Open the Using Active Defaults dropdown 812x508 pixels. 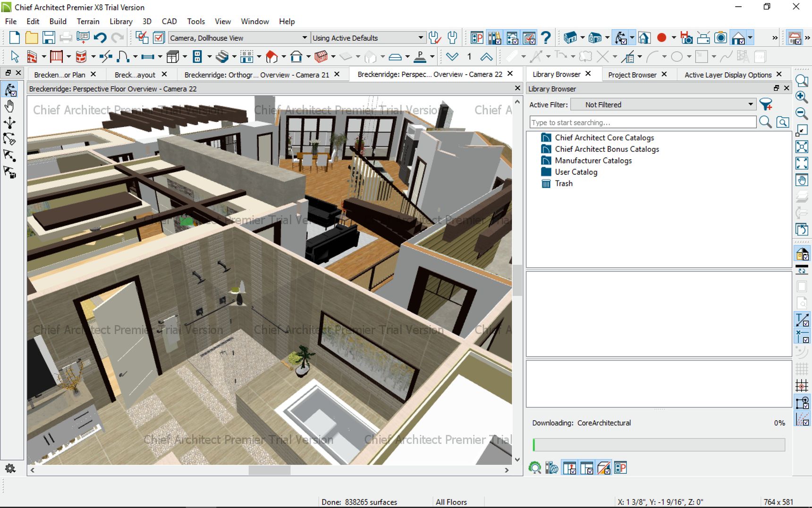(368, 38)
